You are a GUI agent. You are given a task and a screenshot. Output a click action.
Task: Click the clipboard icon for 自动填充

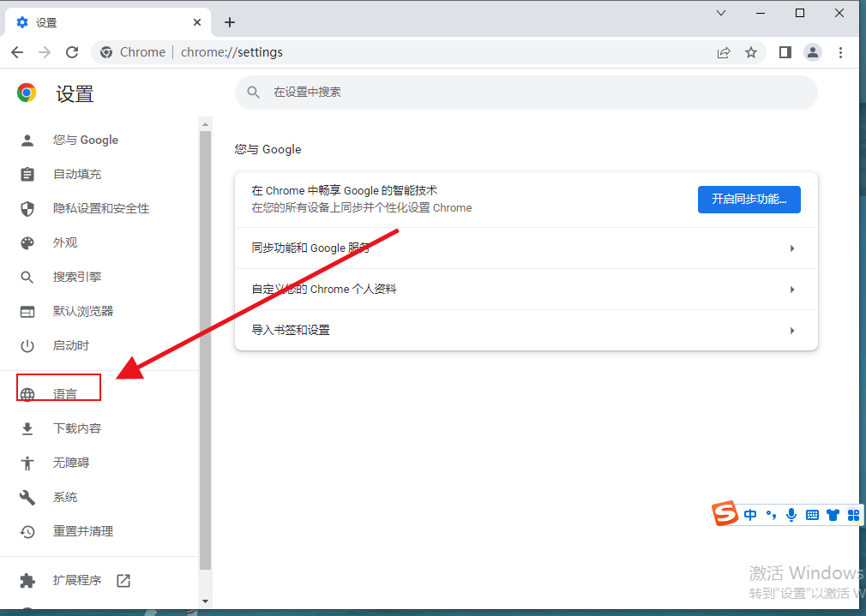[x=27, y=175]
